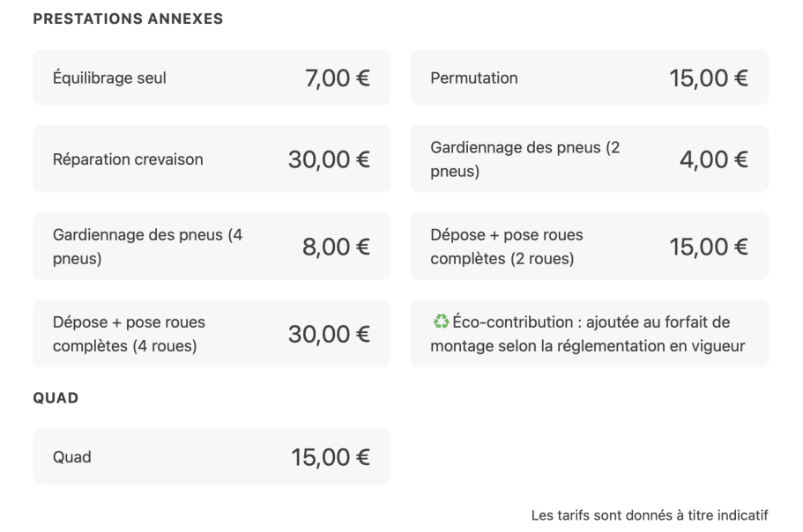The width and height of the screenshot is (803, 532).
Task: Click the 4 roues 30,00 € price
Action: tap(329, 335)
